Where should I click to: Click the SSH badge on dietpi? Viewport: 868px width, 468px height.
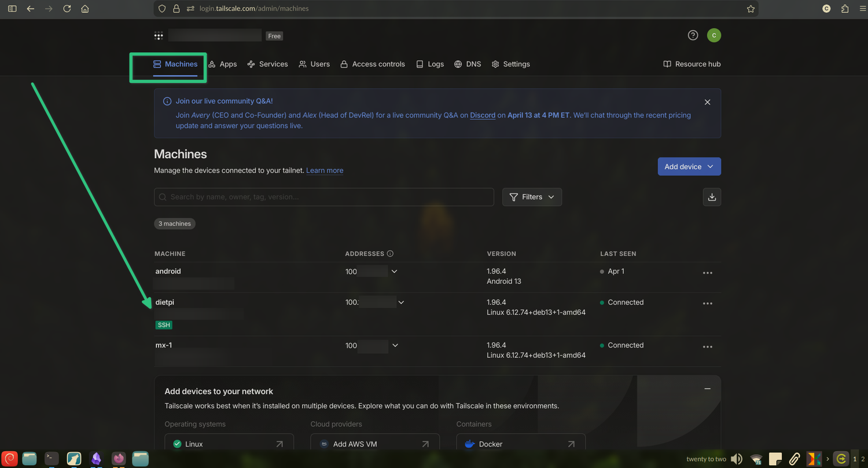click(x=164, y=325)
